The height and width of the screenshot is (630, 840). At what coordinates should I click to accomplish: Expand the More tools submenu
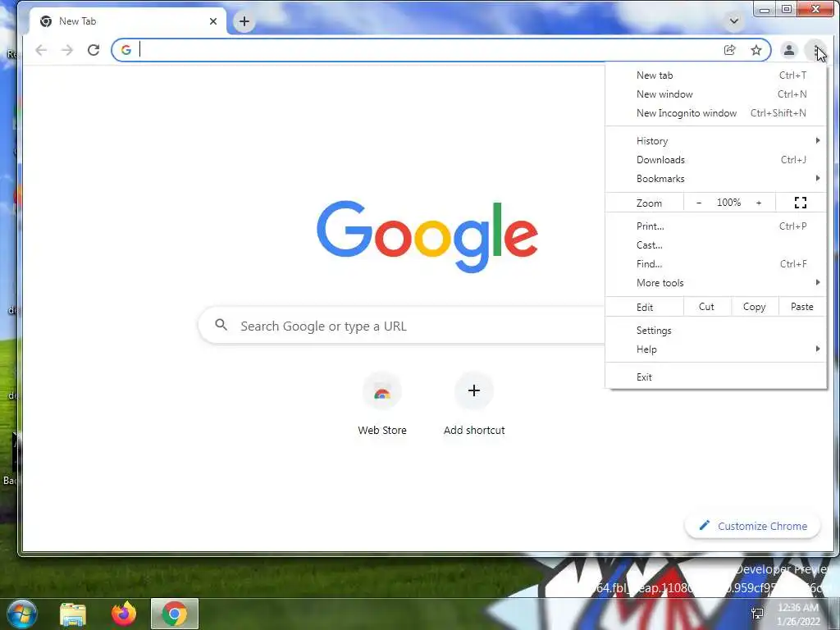click(x=716, y=282)
